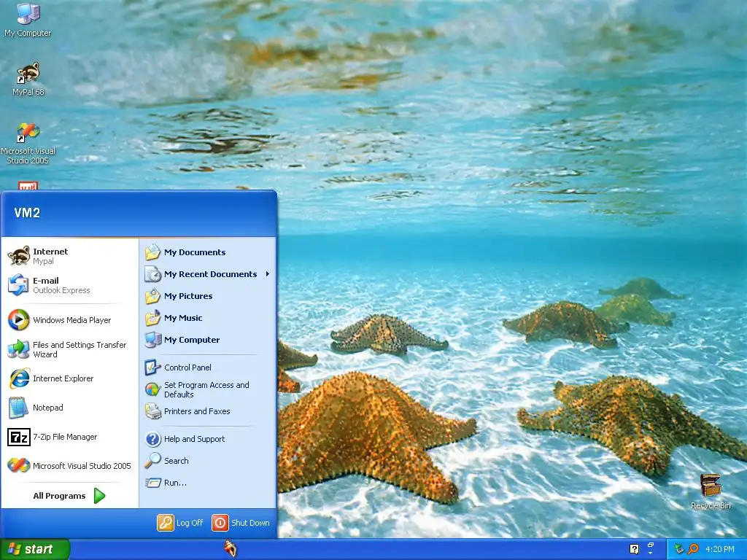This screenshot has height=560, width=747.
Task: Select the Recycle Bin desktop icon
Action: tap(711, 492)
